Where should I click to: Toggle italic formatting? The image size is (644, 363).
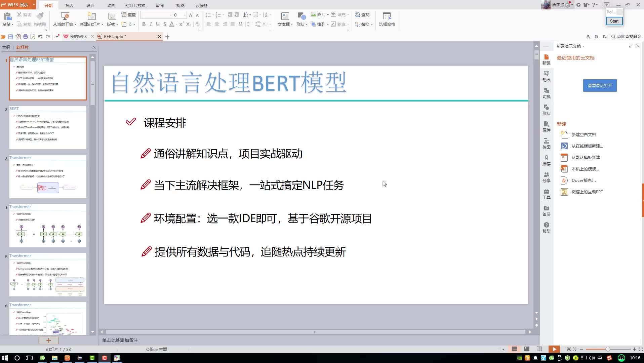151,24
